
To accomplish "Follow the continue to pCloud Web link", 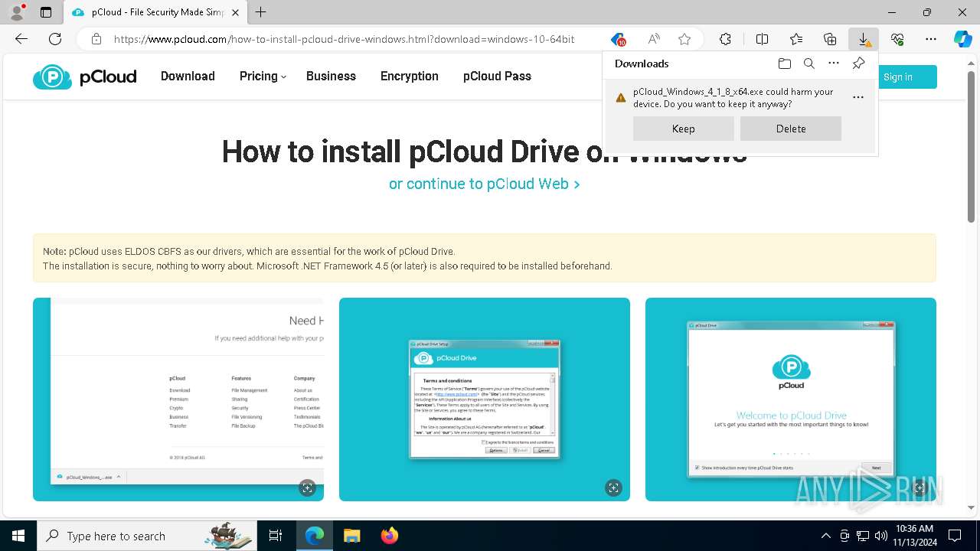I will [484, 184].
